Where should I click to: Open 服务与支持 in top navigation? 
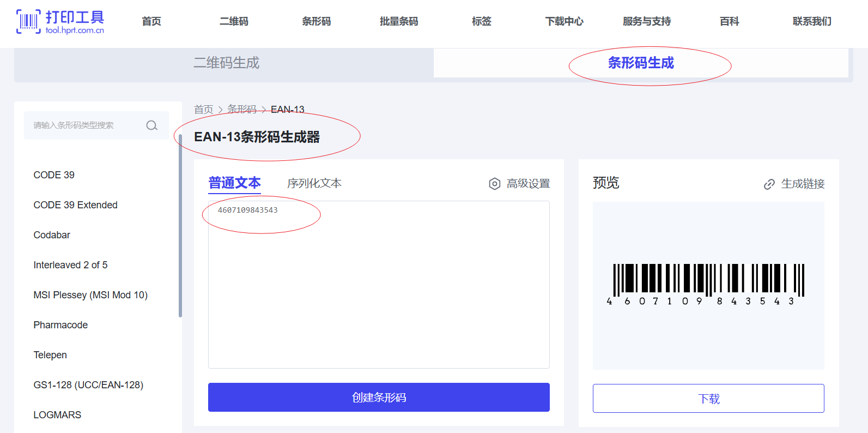point(647,21)
